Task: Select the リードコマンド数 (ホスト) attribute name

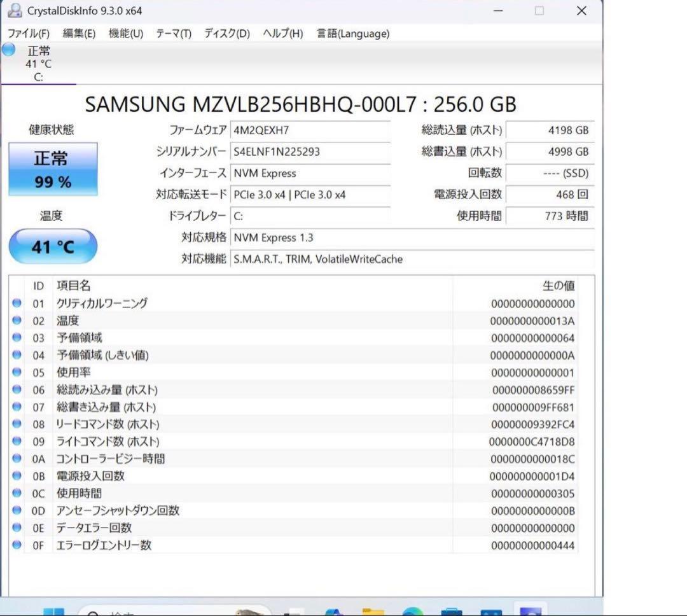Action: tap(108, 424)
